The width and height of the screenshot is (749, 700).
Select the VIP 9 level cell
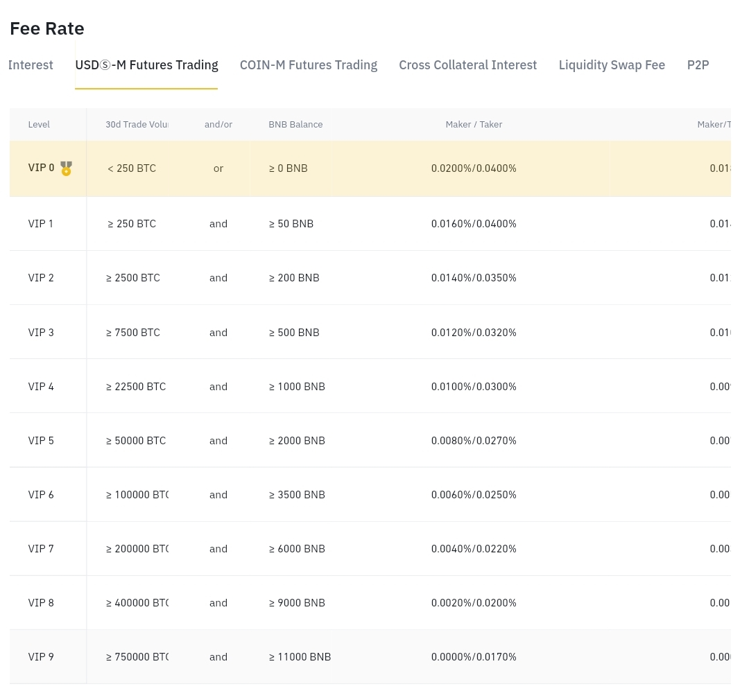41,657
